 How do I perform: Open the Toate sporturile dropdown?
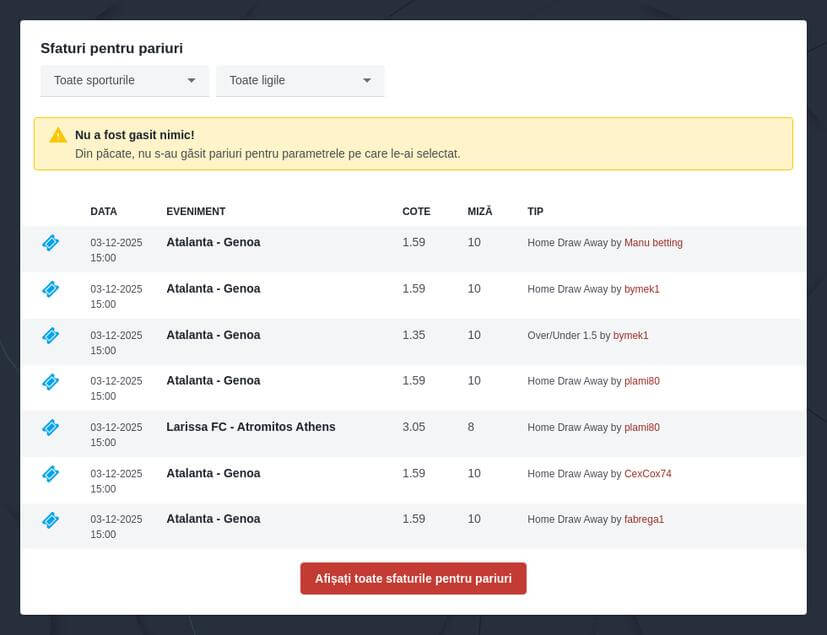click(x=124, y=80)
